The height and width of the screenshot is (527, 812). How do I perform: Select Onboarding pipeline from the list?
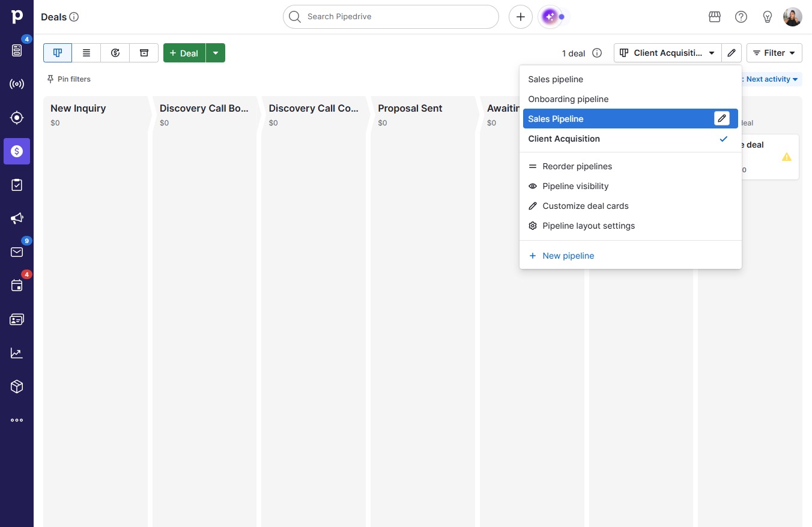pyautogui.click(x=631, y=99)
